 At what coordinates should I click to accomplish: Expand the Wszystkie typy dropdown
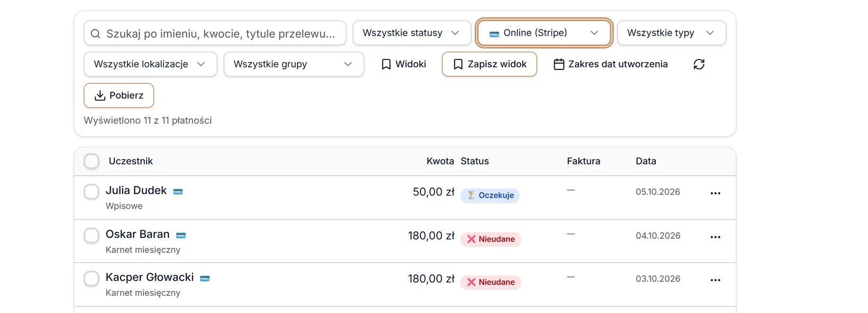tap(672, 33)
